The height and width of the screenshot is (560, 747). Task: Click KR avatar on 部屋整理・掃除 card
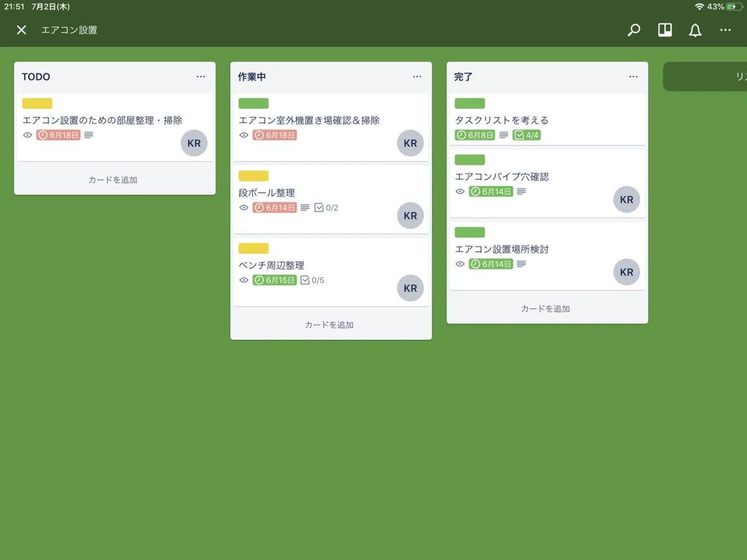coord(194,143)
